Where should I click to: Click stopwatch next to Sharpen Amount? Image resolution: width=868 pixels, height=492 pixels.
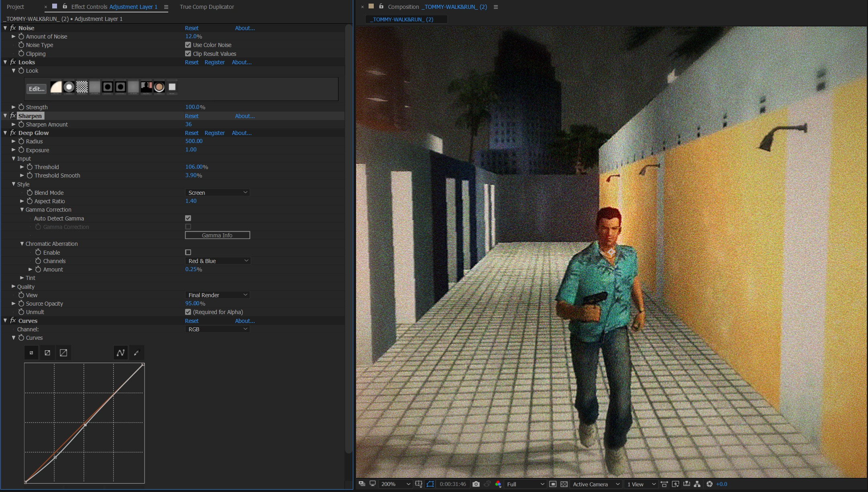(21, 125)
